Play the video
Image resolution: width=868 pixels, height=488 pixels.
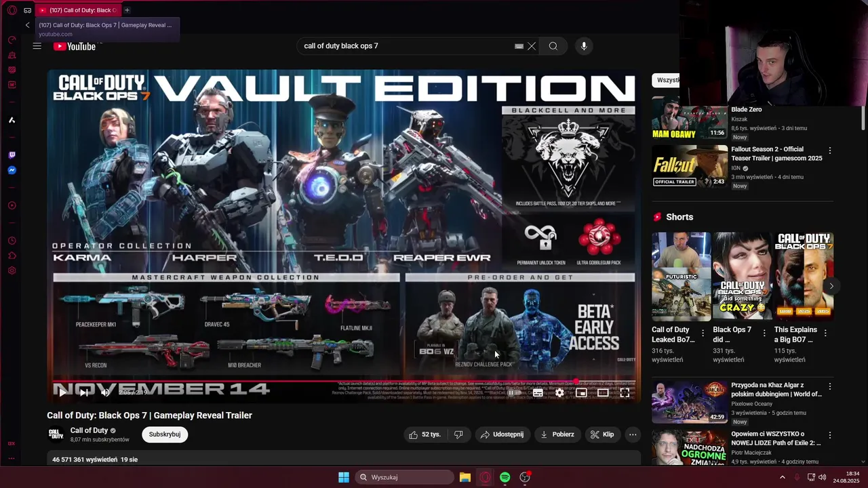62,392
